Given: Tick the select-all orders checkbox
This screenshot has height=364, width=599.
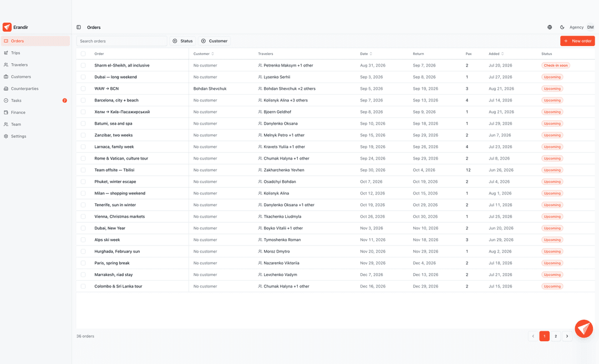Looking at the screenshot, I should coord(83,54).
